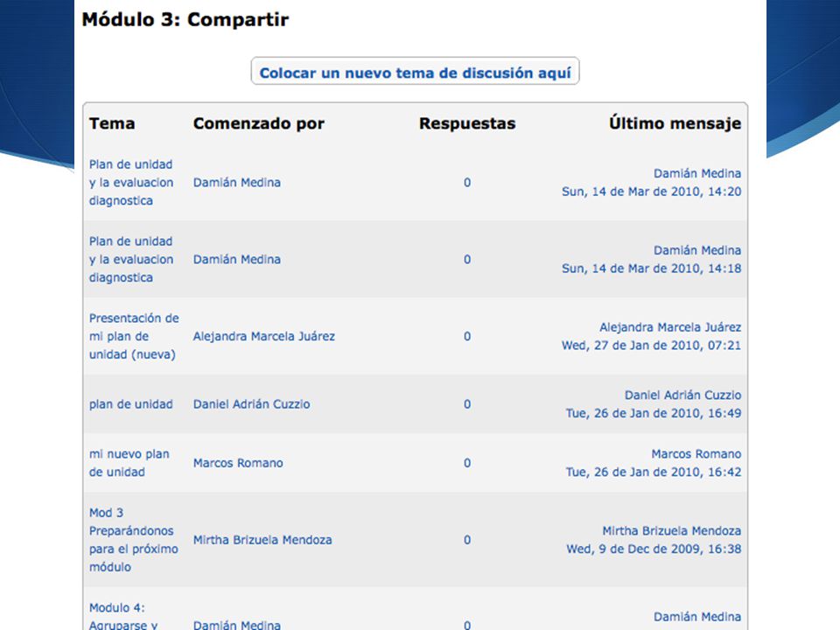Click the 'Módulo 3: Compartir' heading
Image resolution: width=840 pixels, height=630 pixels.
click(x=185, y=20)
